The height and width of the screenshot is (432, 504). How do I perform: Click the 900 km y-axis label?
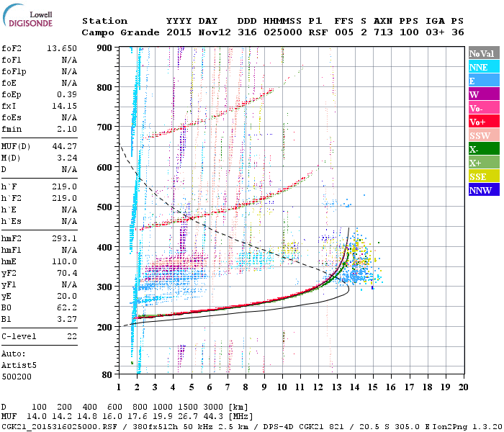click(x=104, y=48)
